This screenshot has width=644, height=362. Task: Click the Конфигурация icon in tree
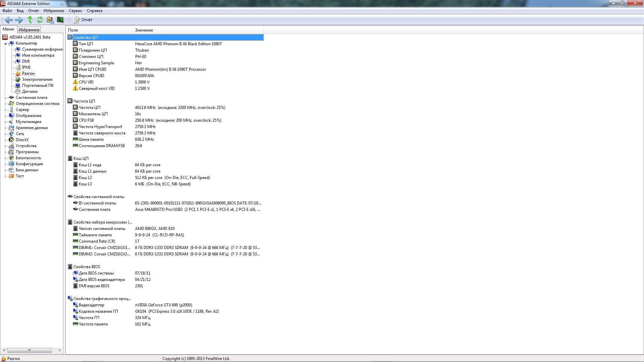coord(11,164)
